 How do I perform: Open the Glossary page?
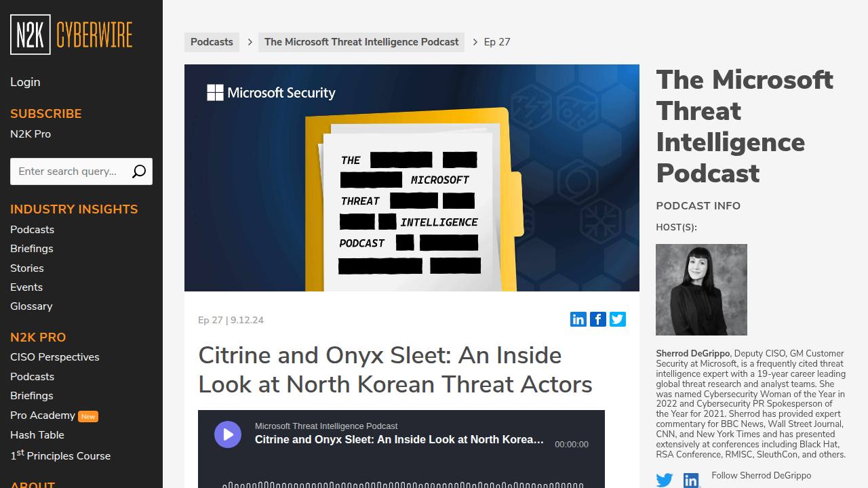pos(31,306)
